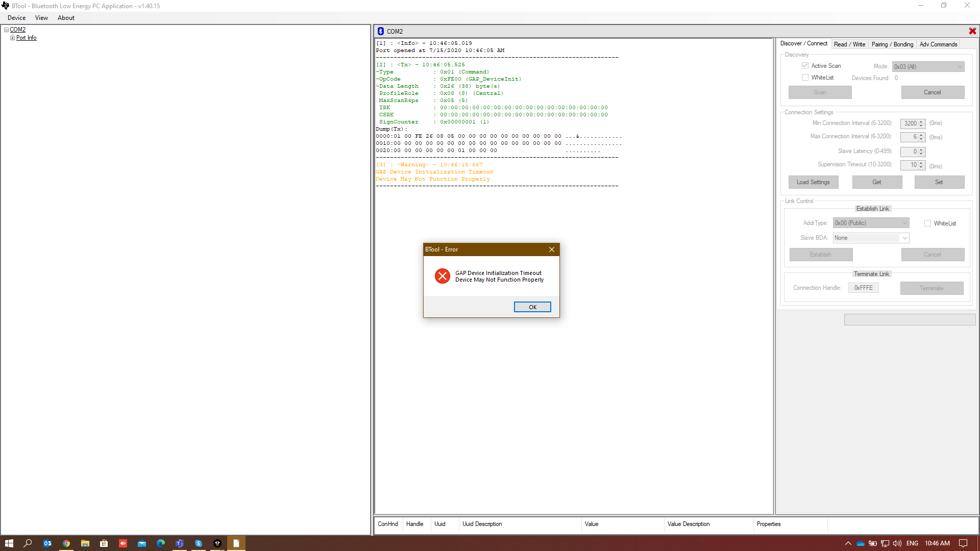The width and height of the screenshot is (980, 551).
Task: Open Microsoft Edge from taskbar
Action: pyautogui.click(x=161, y=543)
